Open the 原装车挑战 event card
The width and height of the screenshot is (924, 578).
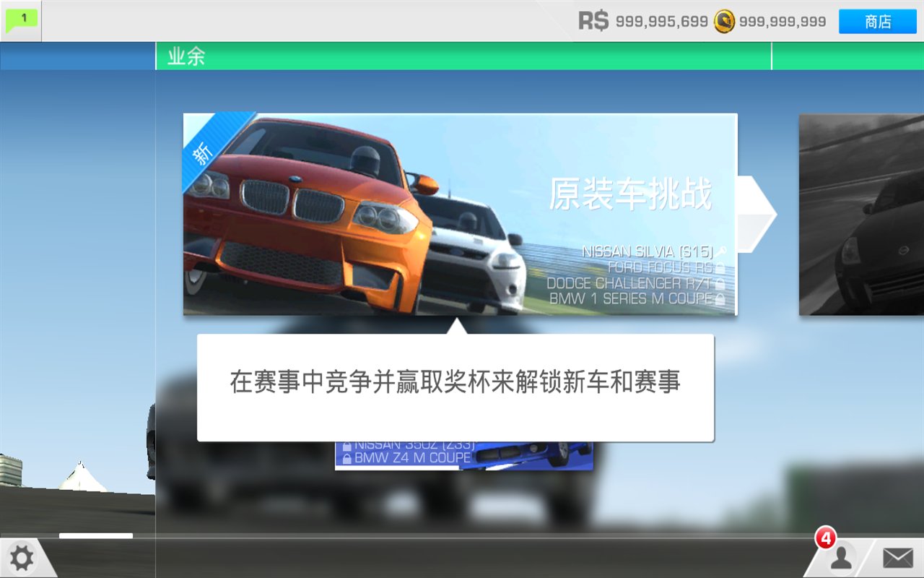[460, 214]
